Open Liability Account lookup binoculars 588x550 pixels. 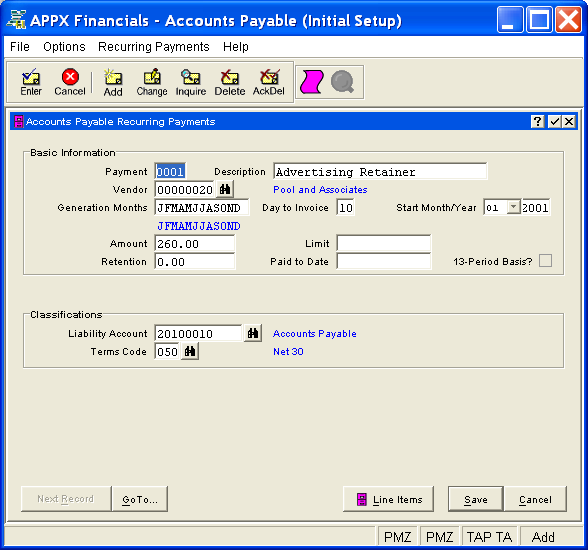coord(253,333)
